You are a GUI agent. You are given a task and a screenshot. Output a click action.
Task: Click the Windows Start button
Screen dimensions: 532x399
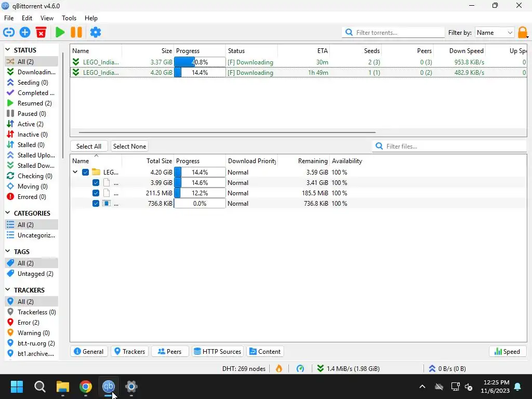(x=17, y=387)
